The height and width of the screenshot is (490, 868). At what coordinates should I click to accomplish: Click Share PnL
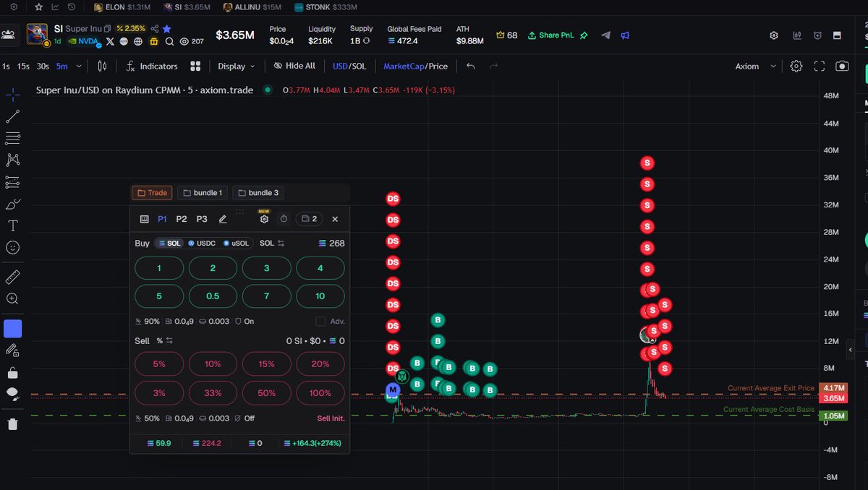pos(550,35)
